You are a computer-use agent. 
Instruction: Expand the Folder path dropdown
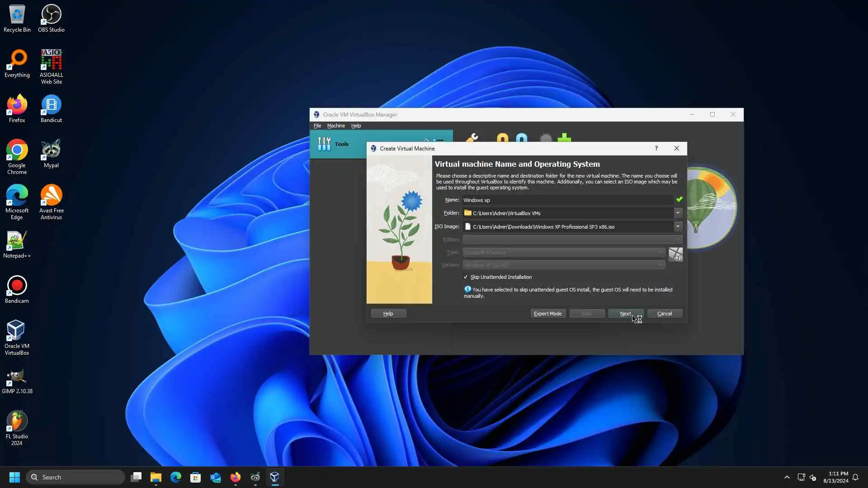click(677, 213)
